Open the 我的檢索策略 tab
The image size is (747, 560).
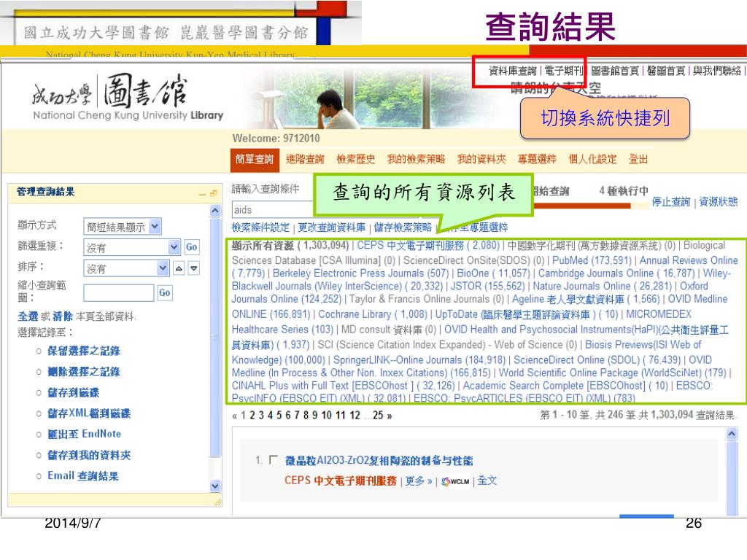(x=416, y=159)
